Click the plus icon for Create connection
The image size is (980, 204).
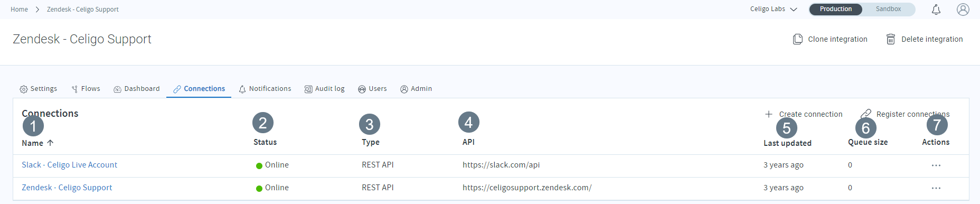click(769, 114)
